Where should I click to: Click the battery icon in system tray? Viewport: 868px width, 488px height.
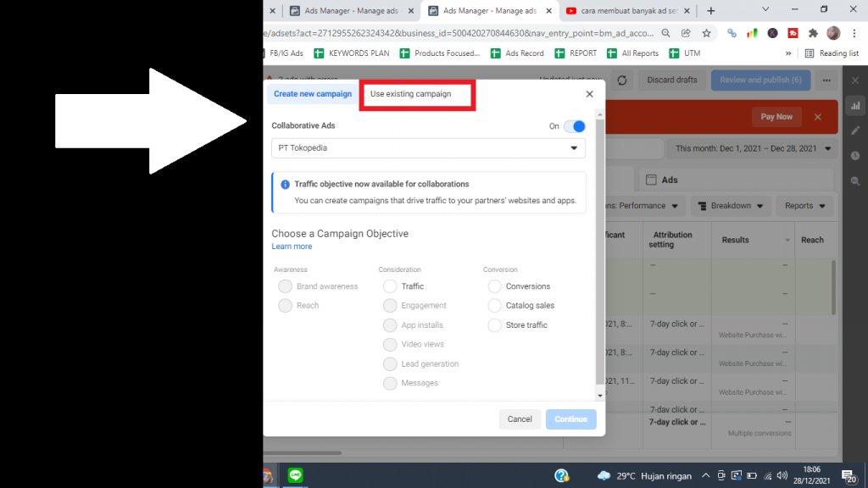tap(752, 476)
